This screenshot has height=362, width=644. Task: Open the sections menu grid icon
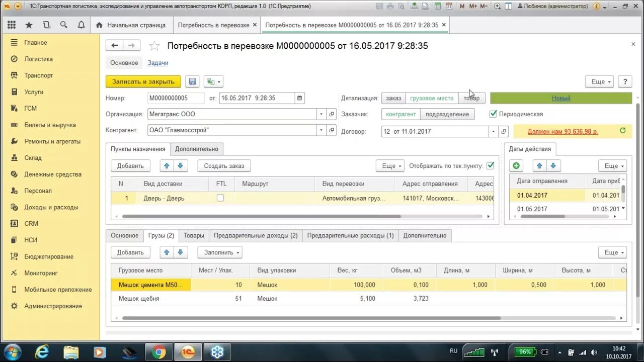coord(12,25)
